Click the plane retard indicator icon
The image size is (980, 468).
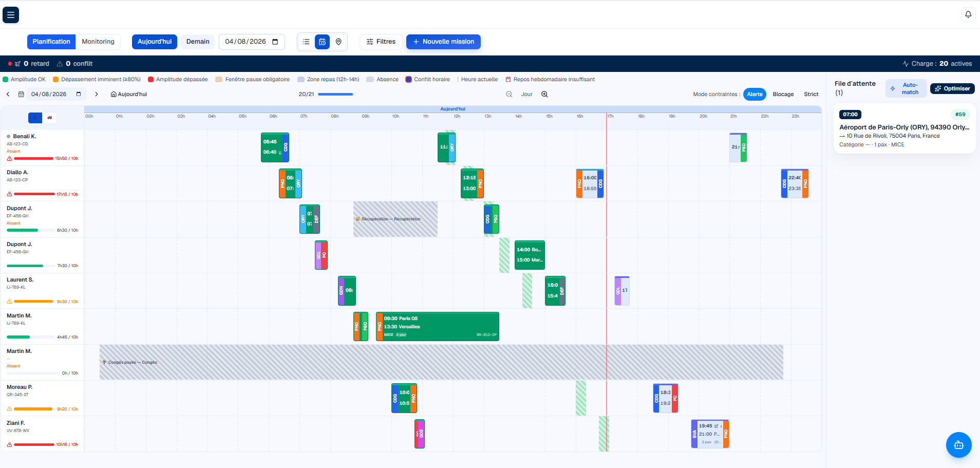[x=17, y=64]
